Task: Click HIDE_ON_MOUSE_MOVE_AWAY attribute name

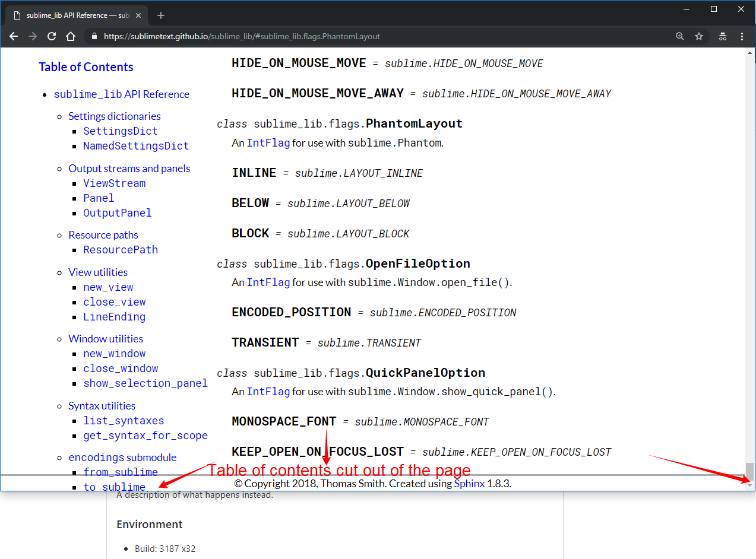Action: [x=318, y=93]
